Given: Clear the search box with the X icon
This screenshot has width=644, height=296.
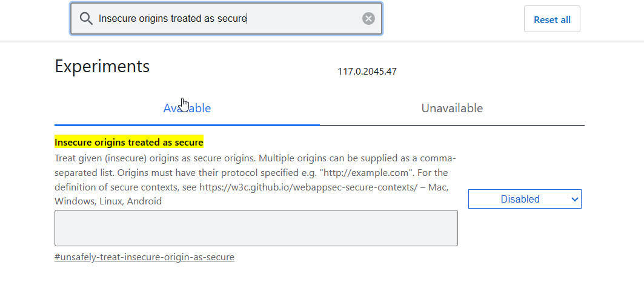Looking at the screenshot, I should tap(368, 19).
